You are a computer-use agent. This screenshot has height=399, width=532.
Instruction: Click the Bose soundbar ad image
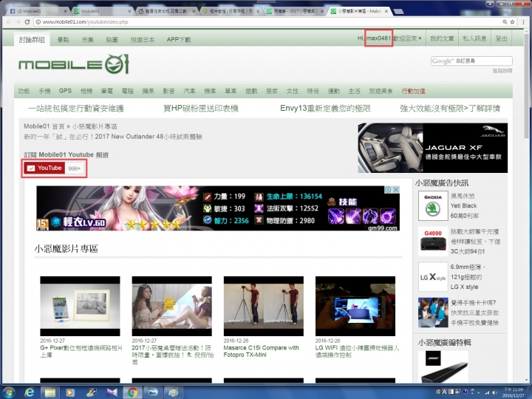(x=443, y=367)
